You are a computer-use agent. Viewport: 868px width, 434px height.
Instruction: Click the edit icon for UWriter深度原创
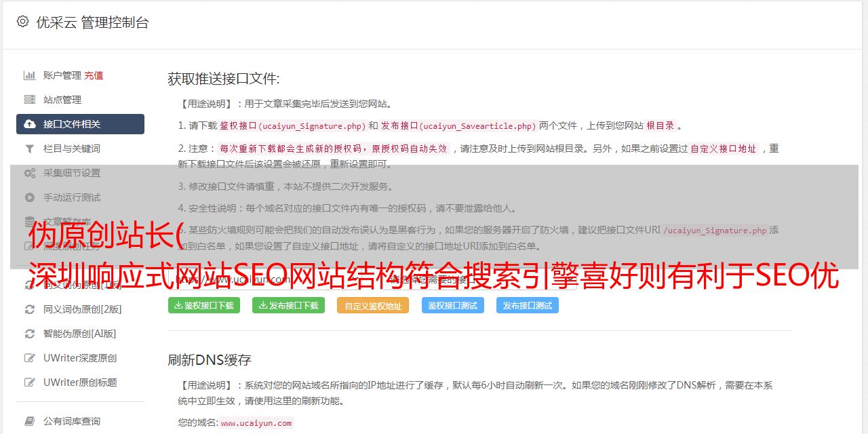(30, 358)
